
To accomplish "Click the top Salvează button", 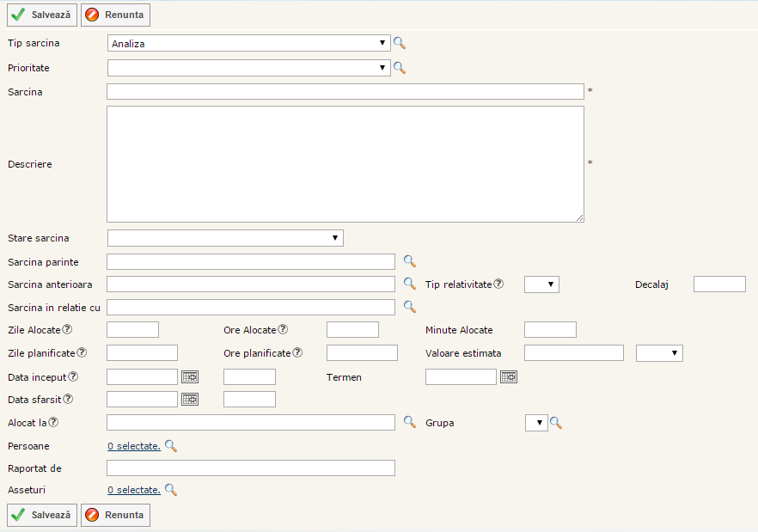I will point(42,15).
